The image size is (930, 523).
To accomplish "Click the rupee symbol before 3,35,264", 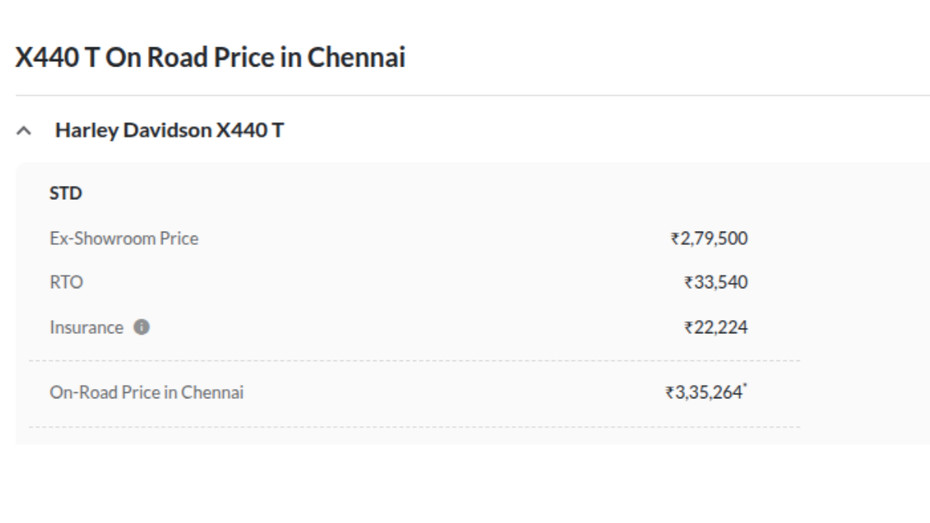I will pyautogui.click(x=669, y=393).
